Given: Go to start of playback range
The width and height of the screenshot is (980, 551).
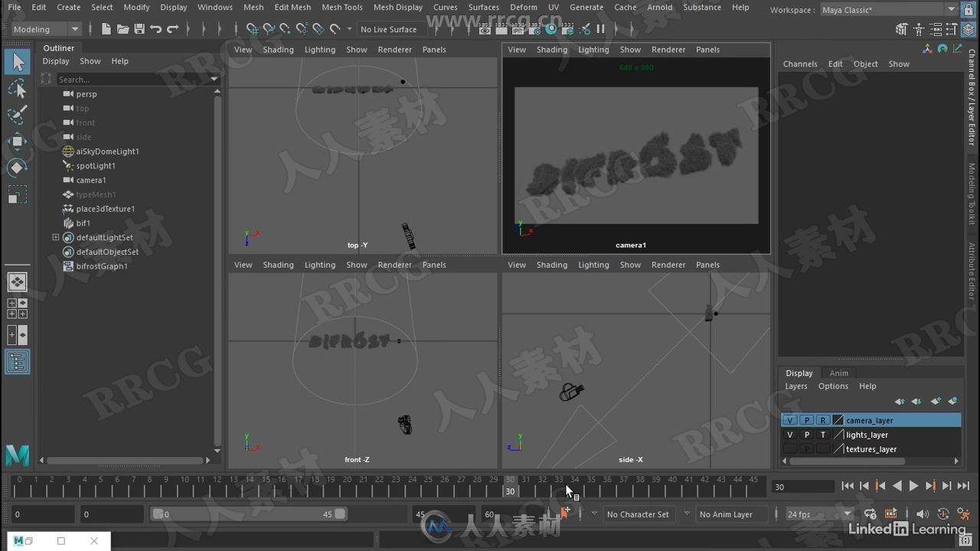Looking at the screenshot, I should 848,486.
